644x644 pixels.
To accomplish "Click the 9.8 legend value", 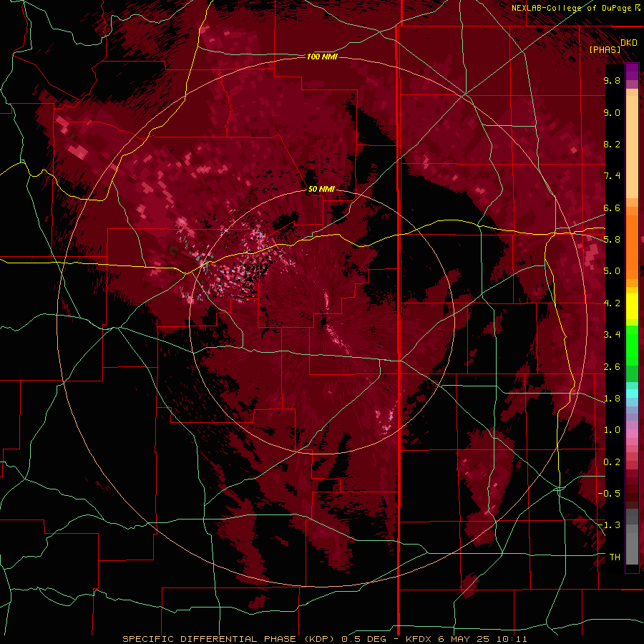I will point(612,80).
